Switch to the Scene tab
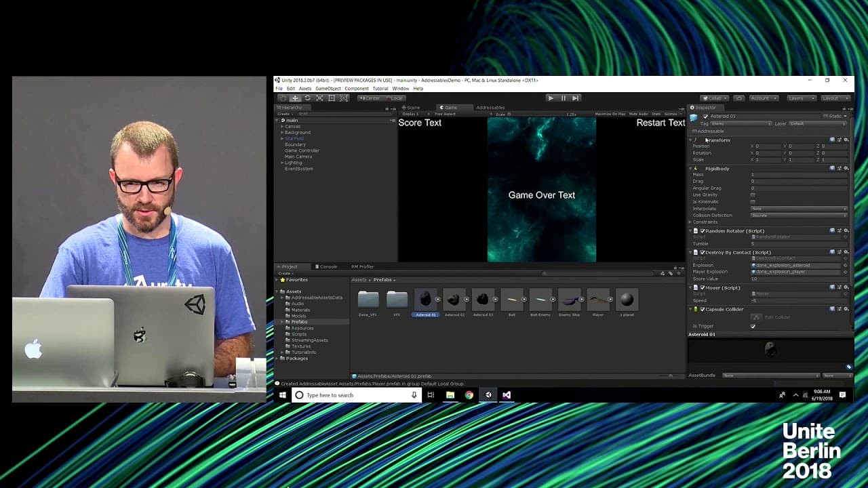868x488 pixels. click(x=411, y=108)
